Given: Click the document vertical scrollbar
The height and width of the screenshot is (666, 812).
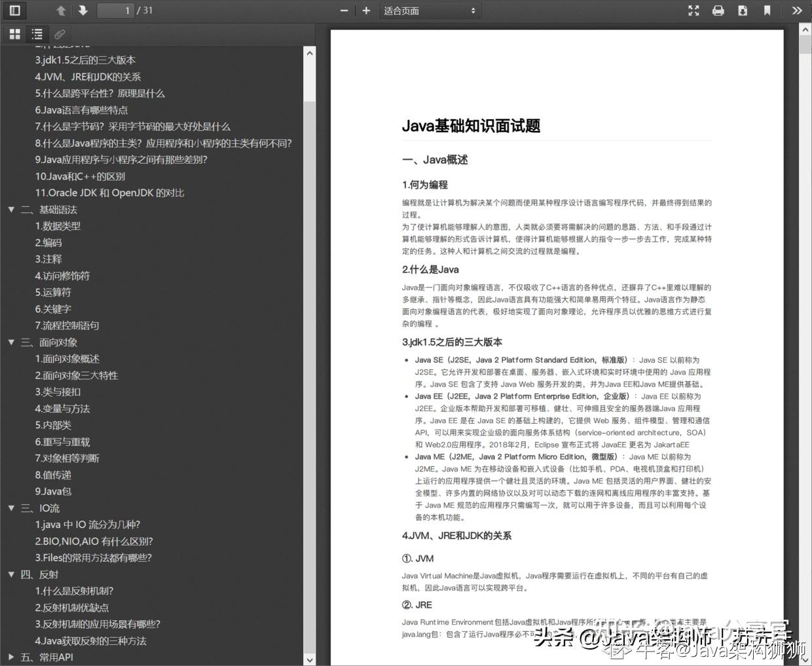Looking at the screenshot, I should (805, 327).
